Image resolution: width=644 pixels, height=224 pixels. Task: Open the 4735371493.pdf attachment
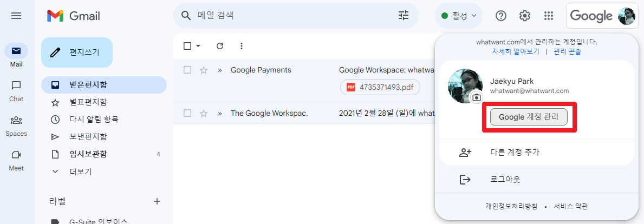point(380,87)
